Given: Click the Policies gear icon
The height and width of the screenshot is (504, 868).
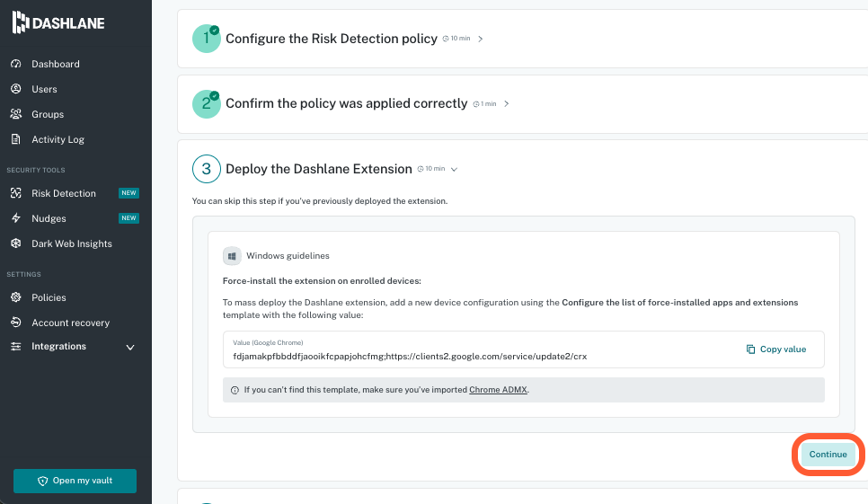Looking at the screenshot, I should point(15,297).
